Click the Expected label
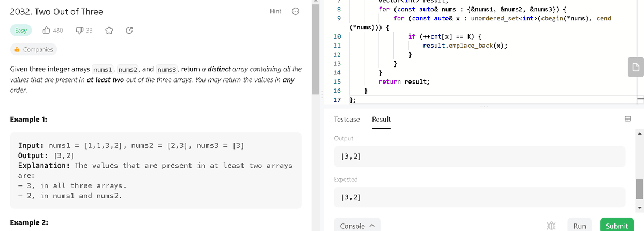 346,179
